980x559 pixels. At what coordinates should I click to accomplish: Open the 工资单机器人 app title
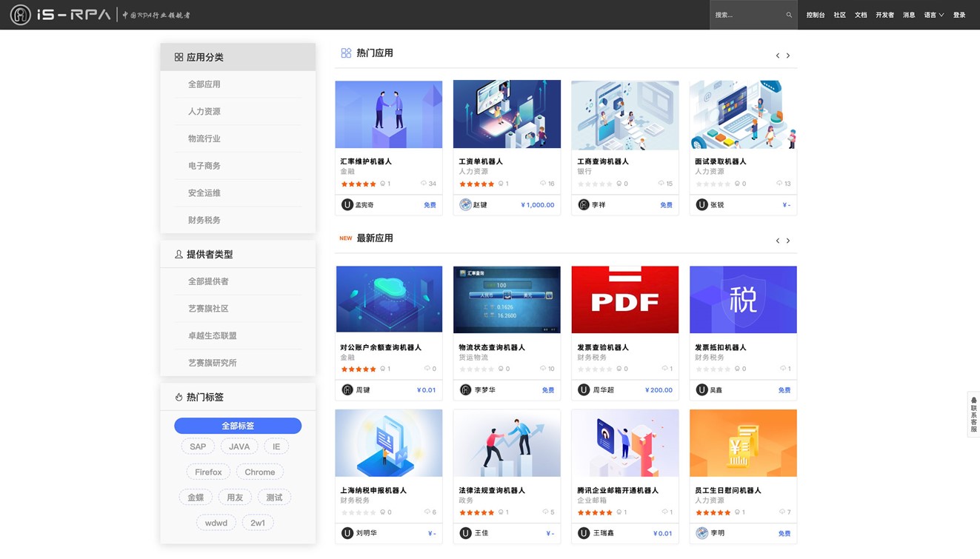481,161
